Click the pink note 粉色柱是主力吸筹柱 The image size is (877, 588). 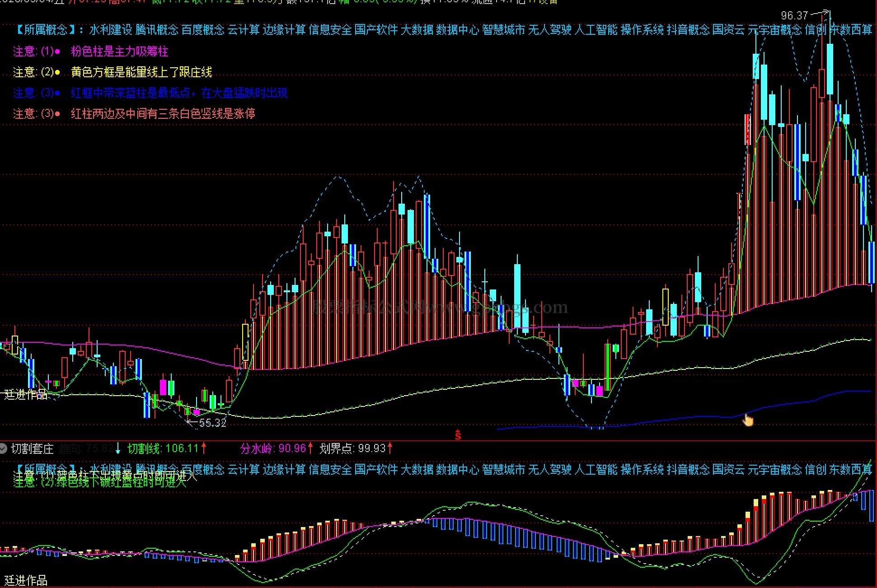[x=120, y=51]
